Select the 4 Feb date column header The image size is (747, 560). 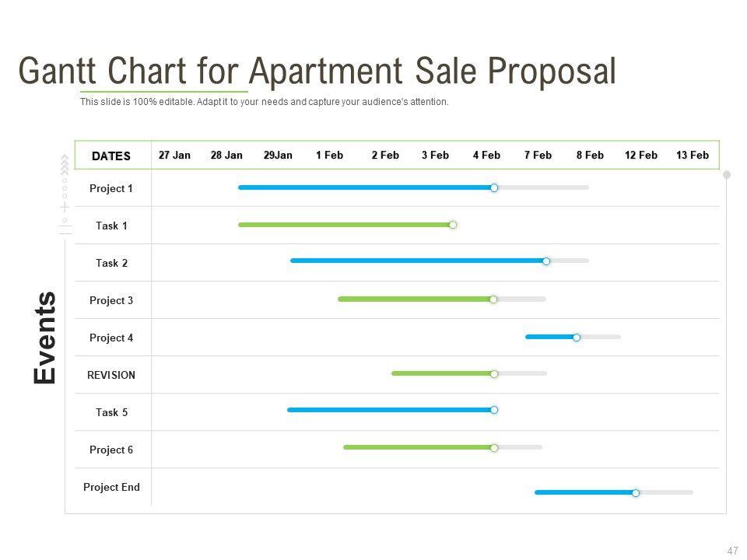pos(486,155)
